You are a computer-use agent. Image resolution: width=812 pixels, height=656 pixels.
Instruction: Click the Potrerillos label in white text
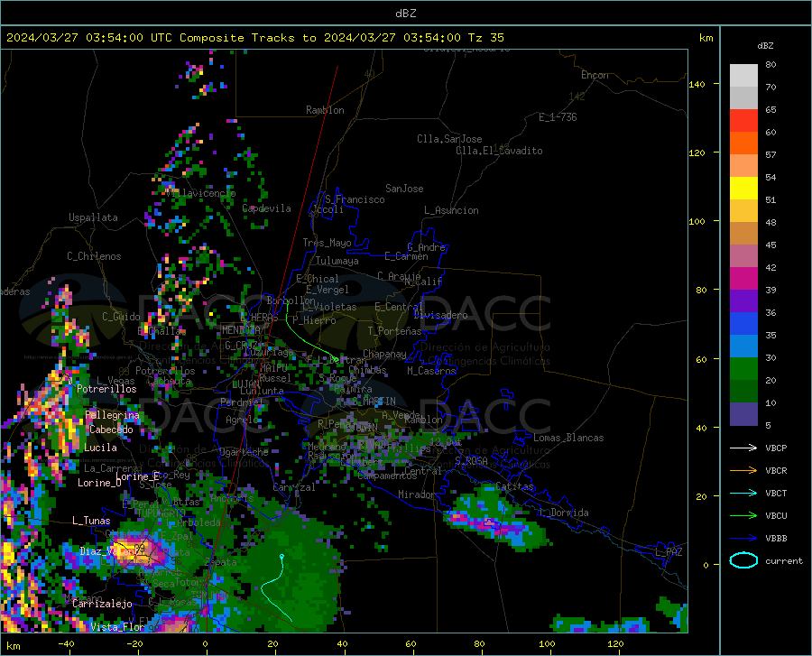tap(106, 389)
